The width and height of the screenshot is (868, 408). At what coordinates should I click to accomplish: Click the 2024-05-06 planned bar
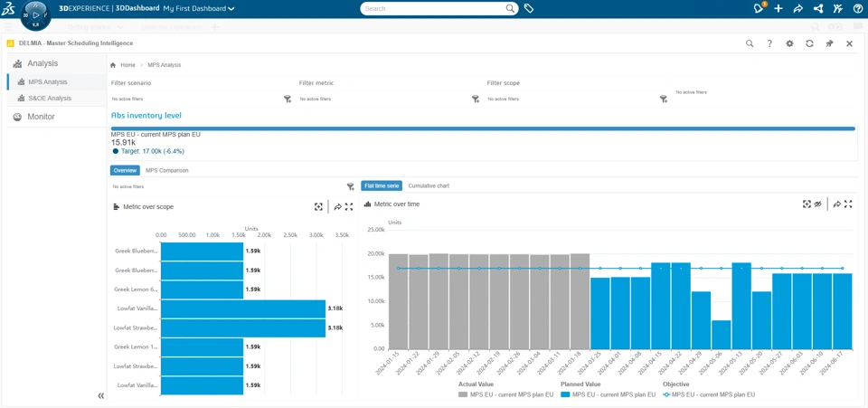tap(722, 335)
